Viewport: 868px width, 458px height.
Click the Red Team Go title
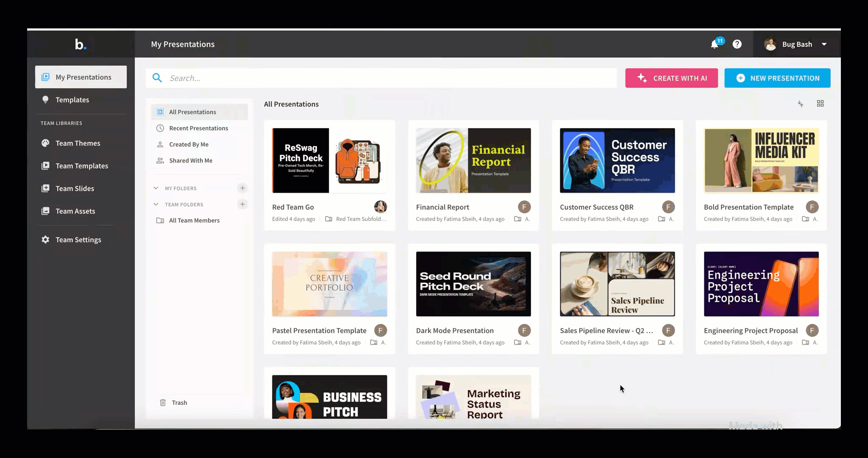click(293, 207)
